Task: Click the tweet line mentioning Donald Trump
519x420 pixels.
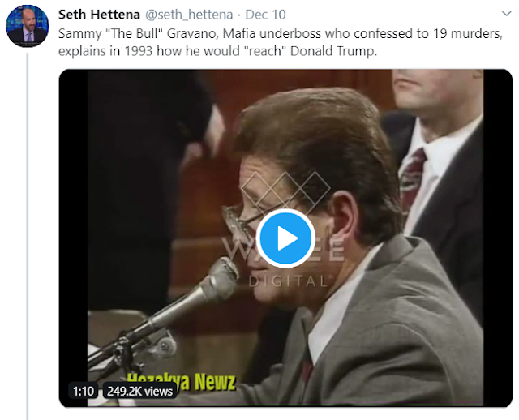Action: click(217, 51)
